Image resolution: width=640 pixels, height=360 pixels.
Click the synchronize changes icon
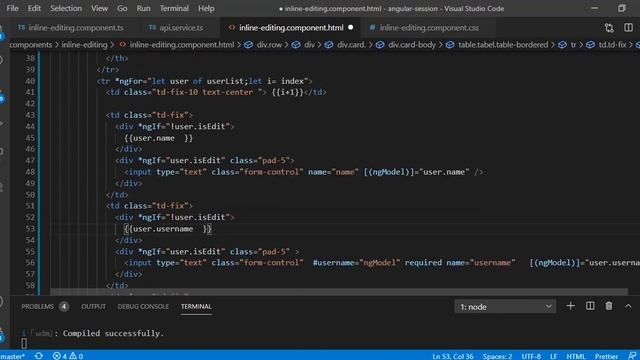point(39,356)
